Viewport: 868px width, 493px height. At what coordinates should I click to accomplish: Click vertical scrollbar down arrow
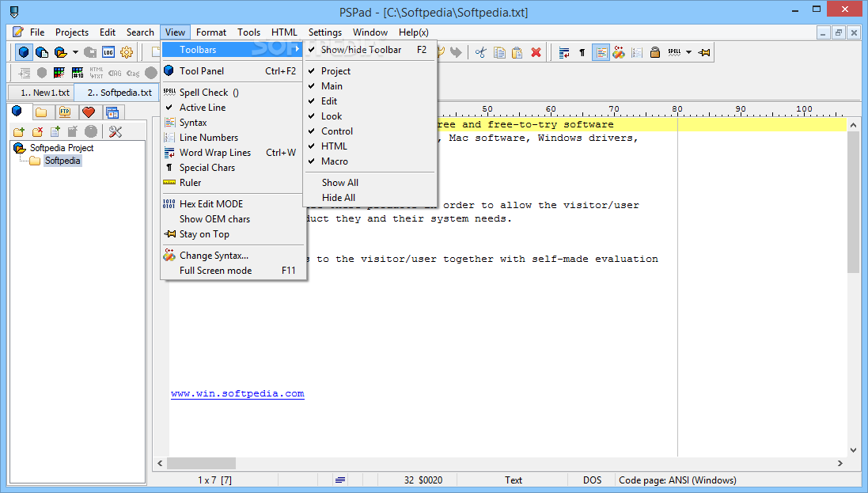853,450
